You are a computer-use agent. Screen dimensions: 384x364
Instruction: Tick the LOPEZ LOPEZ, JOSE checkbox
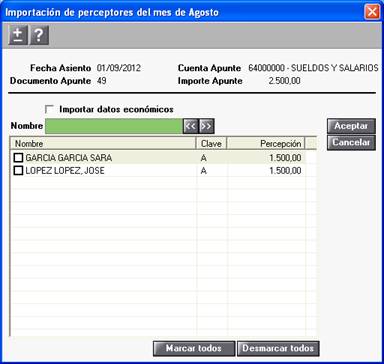click(x=18, y=170)
